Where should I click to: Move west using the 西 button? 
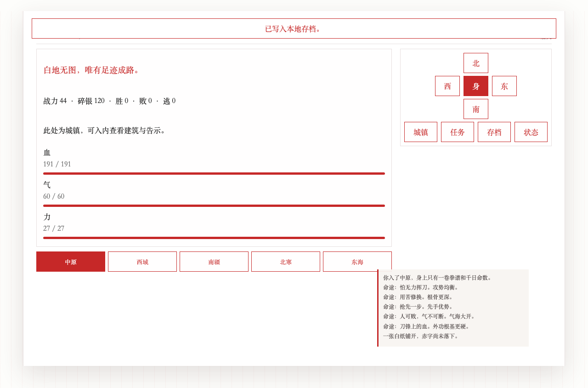pos(447,86)
